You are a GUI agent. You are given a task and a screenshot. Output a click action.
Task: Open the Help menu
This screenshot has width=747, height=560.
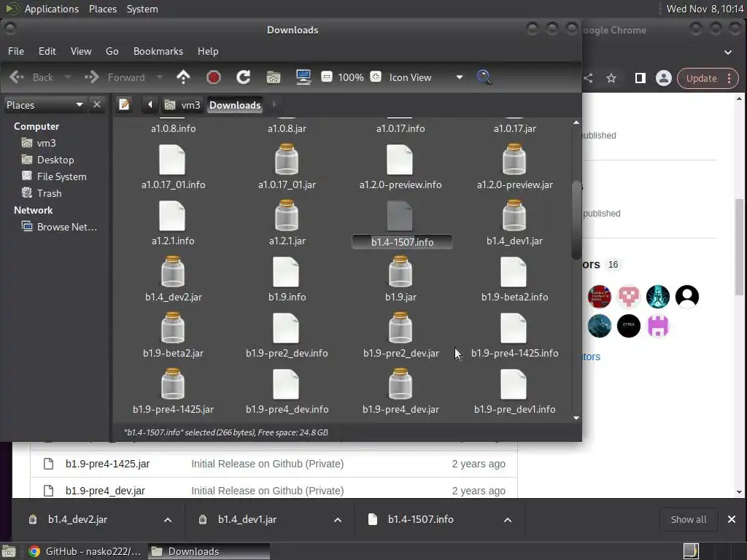tap(208, 51)
